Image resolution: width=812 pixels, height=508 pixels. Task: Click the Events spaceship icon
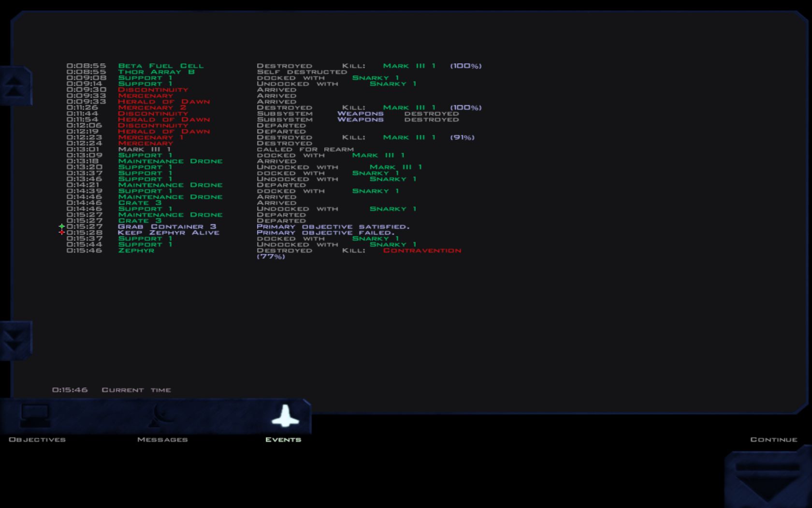pos(285,416)
